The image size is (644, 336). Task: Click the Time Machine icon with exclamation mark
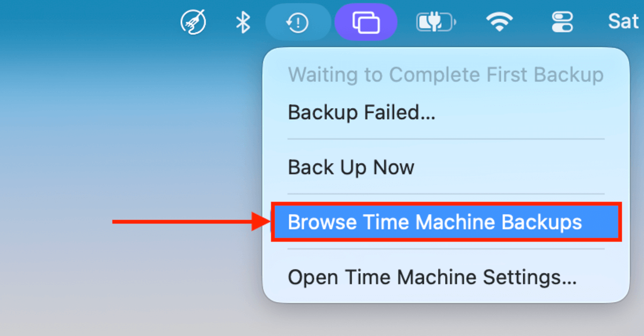pos(298,21)
